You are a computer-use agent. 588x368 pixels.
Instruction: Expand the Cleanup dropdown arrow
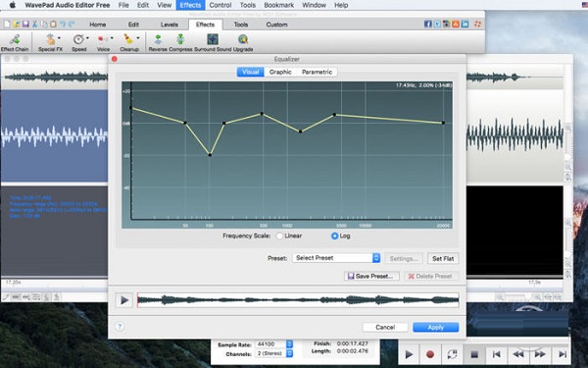[137, 38]
